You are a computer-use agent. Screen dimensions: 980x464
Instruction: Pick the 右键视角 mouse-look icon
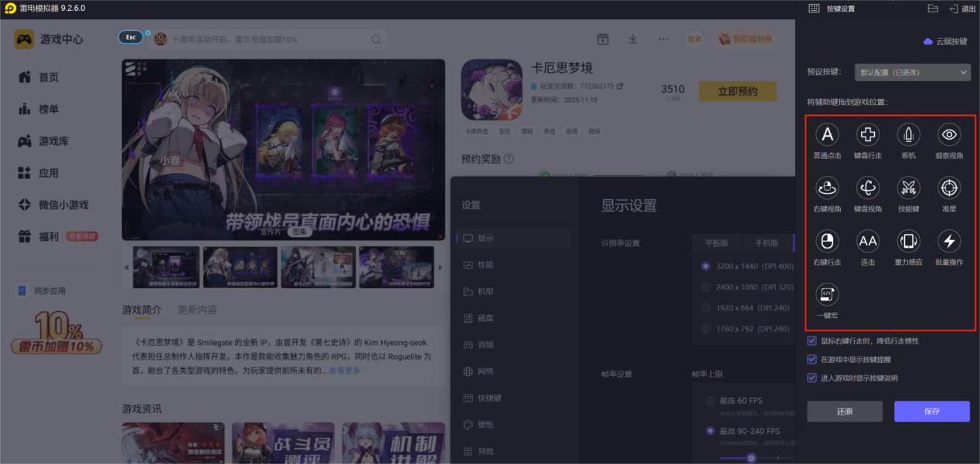(828, 188)
